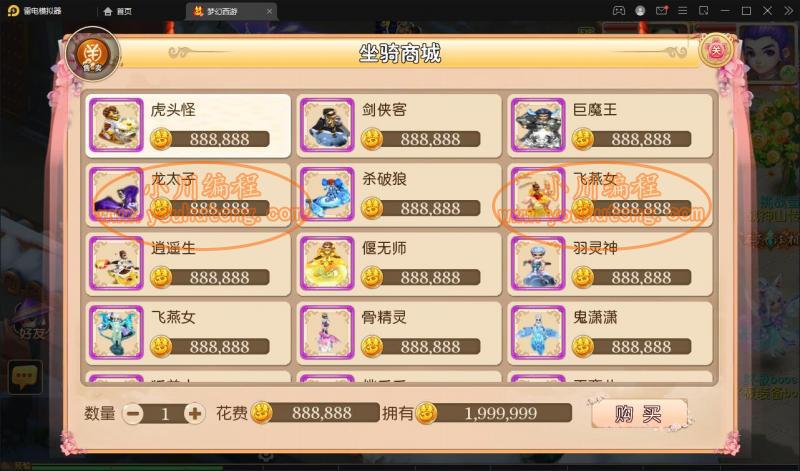800x471 pixels.
Task: Open the round 羊 badge icon at top-left of shop
Action: pyautogui.click(x=93, y=54)
